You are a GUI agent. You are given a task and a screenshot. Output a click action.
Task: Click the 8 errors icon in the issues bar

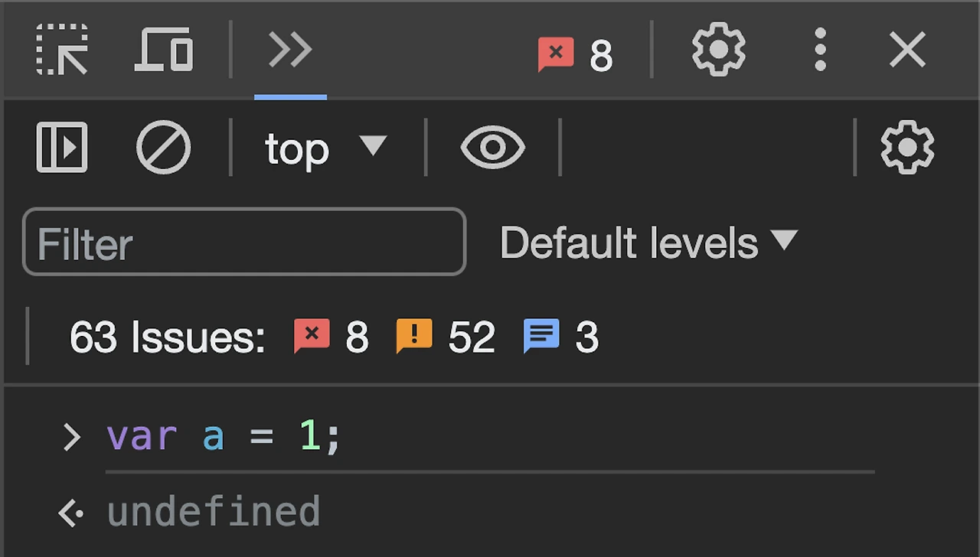(x=312, y=337)
